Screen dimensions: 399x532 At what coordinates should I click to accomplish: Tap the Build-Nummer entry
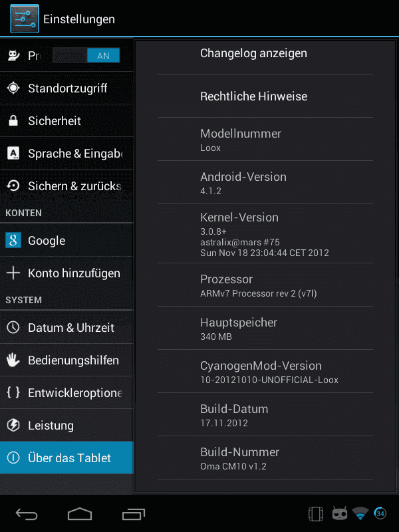[265, 458]
